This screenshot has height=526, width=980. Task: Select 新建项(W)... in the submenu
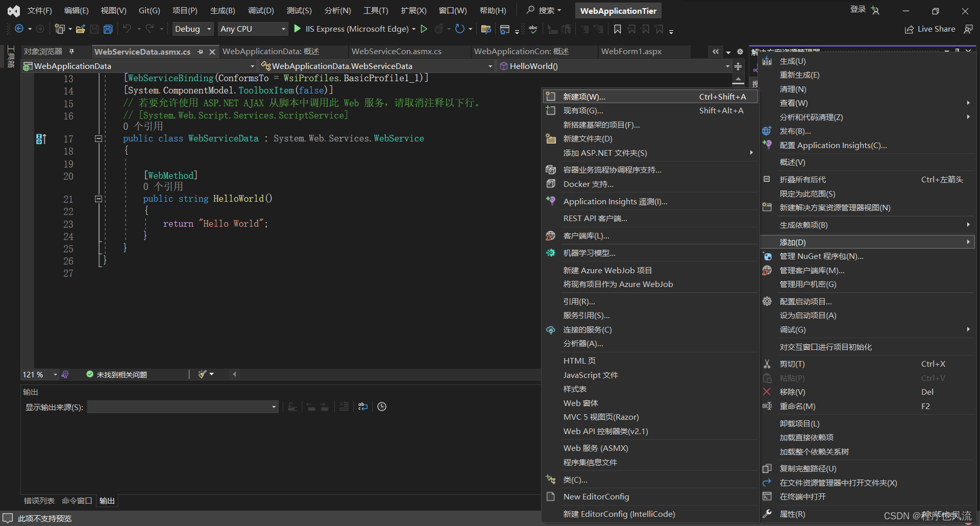point(650,97)
